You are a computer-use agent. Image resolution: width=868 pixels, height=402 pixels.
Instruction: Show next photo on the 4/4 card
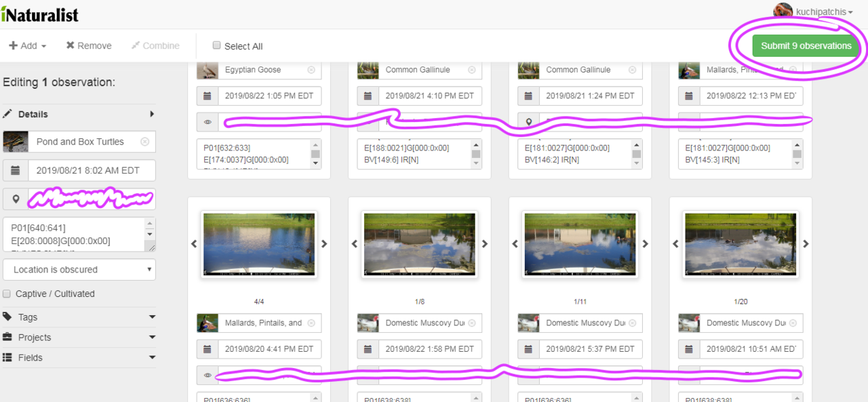324,244
